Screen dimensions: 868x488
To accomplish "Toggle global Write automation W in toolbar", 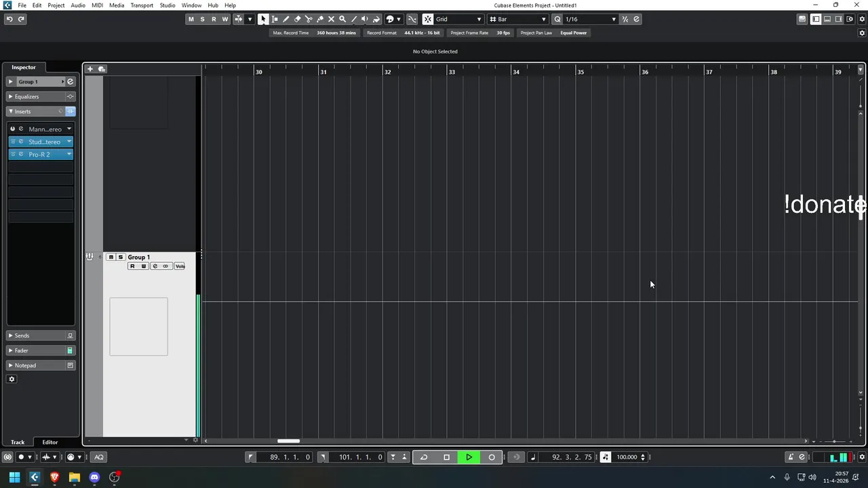I will 225,19.
